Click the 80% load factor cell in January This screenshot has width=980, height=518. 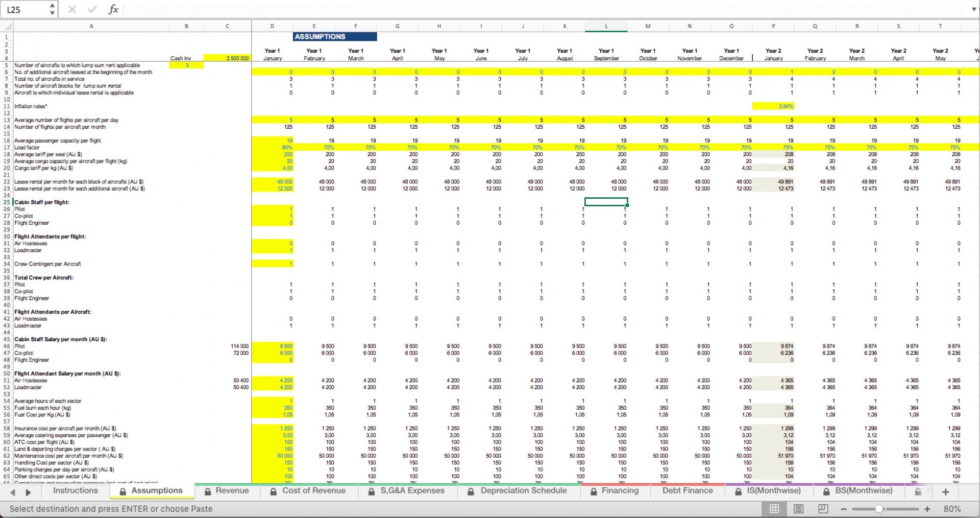(272, 148)
